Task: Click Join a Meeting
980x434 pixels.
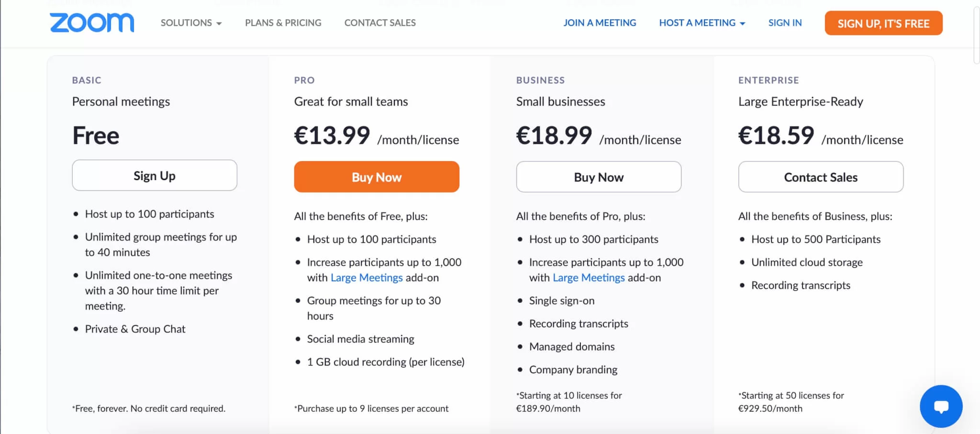Action: pos(600,23)
